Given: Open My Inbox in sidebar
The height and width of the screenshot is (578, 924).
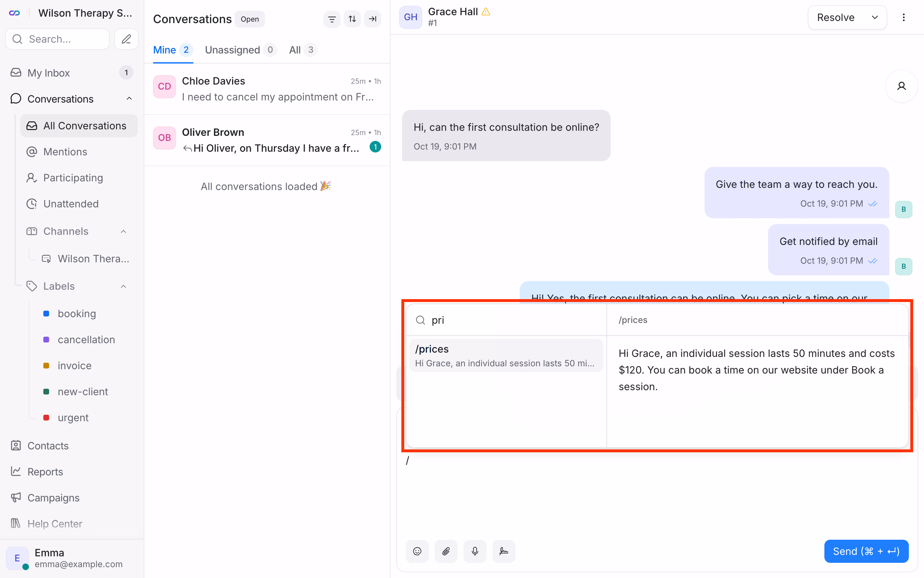Looking at the screenshot, I should pos(72,73).
